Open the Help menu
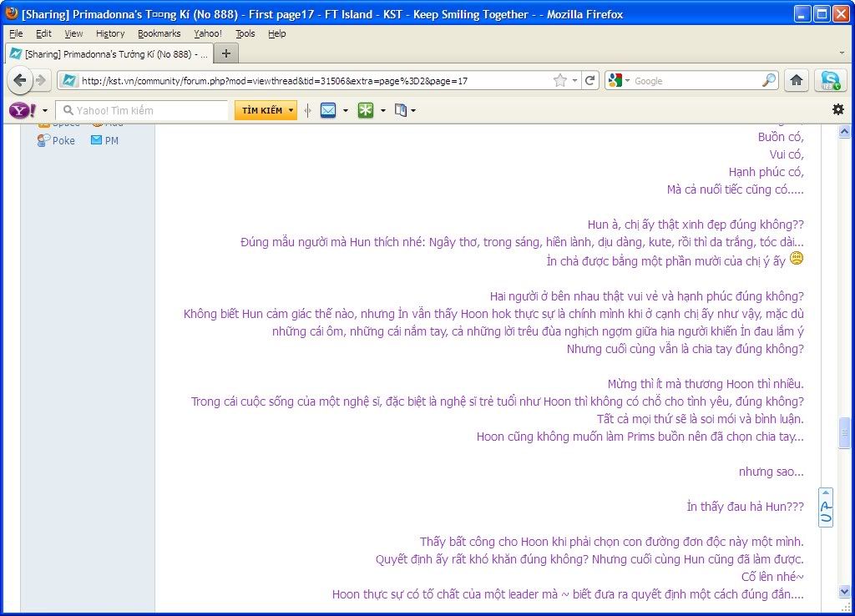Image resolution: width=855 pixels, height=616 pixels. (x=277, y=33)
